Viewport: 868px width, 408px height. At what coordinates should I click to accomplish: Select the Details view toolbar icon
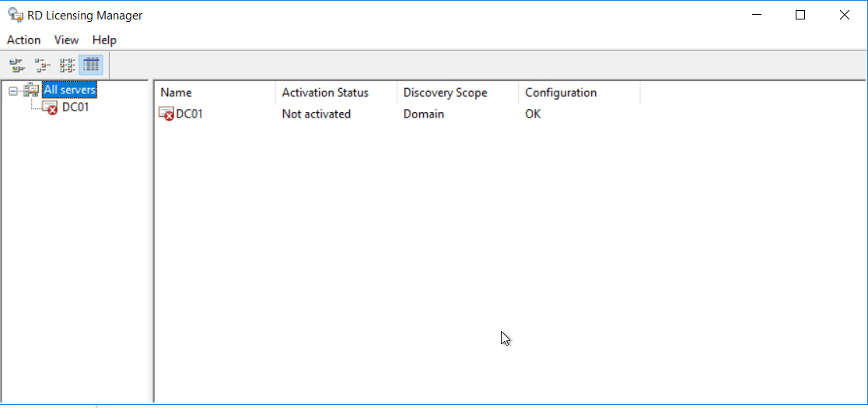coord(91,65)
